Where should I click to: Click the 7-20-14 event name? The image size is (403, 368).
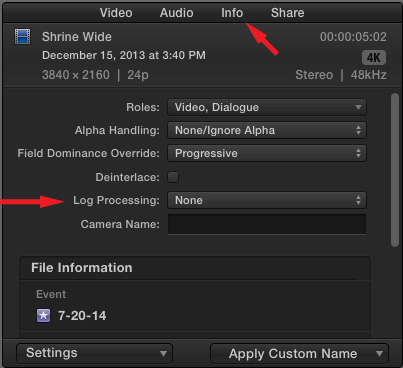pos(82,316)
